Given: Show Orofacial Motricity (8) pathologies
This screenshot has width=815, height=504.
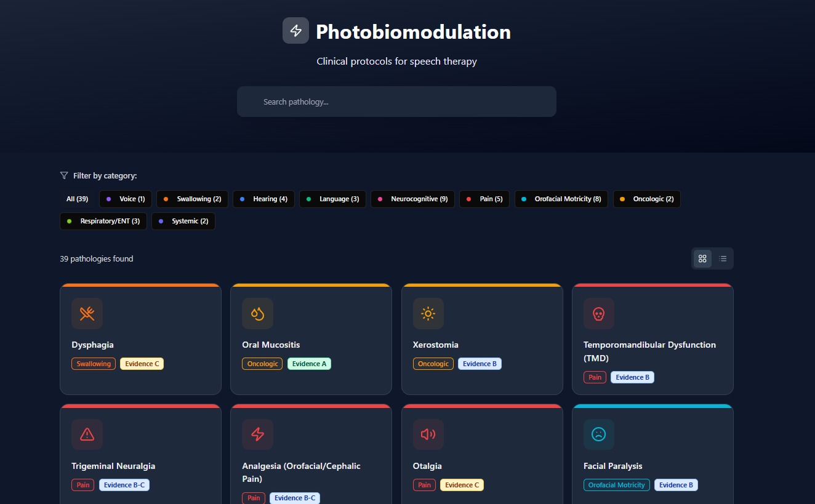Looking at the screenshot, I should tap(561, 199).
